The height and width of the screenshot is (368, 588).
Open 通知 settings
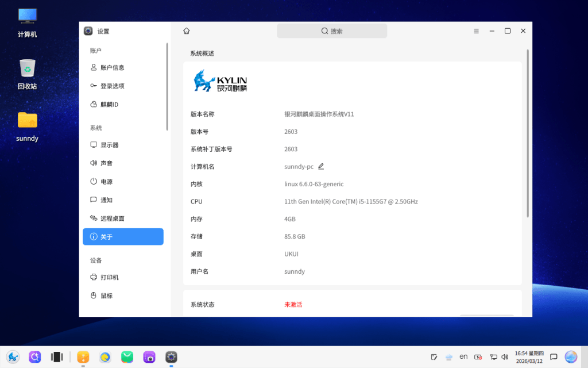(123, 200)
